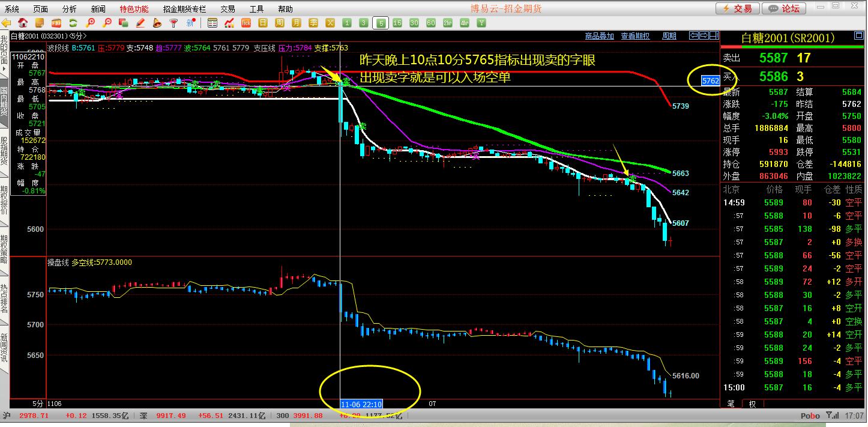Click the 商品叠加 link
Screen dimensions: 868x427
tap(599, 36)
